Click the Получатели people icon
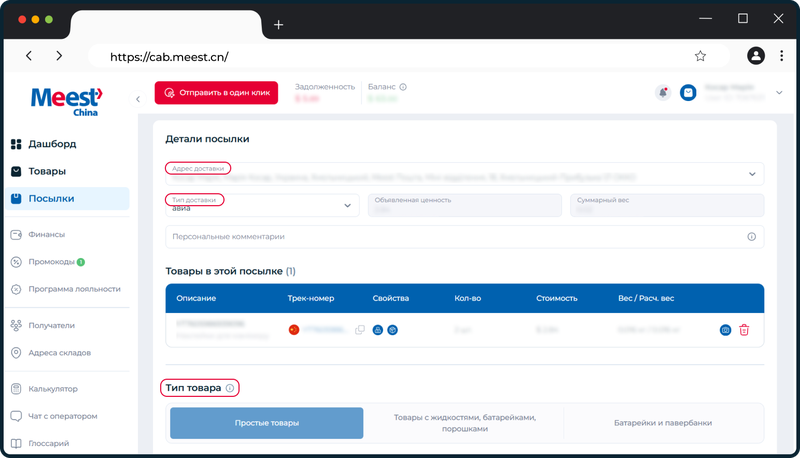The height and width of the screenshot is (458, 800). (x=16, y=325)
